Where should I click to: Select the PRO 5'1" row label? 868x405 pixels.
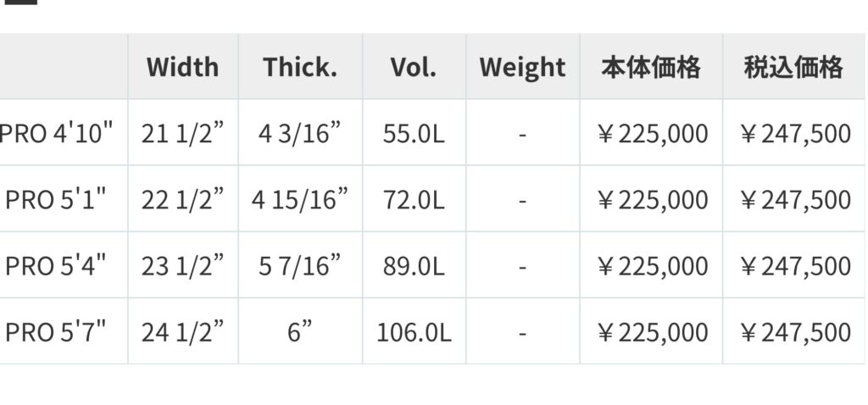coord(55,199)
